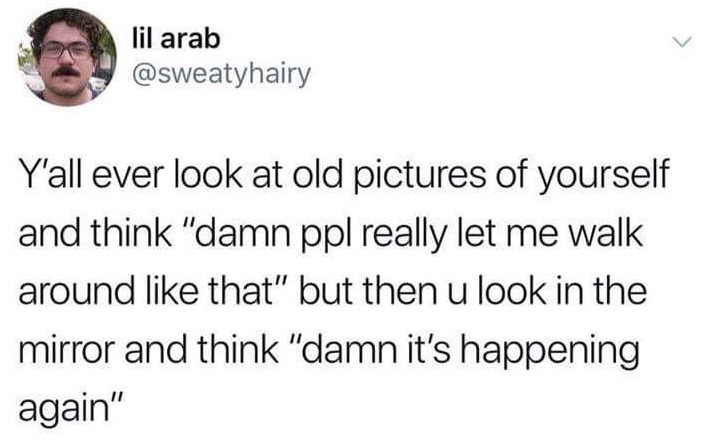Open lil arab's profile picture
This screenshot has height=445, width=701.
click(x=67, y=57)
